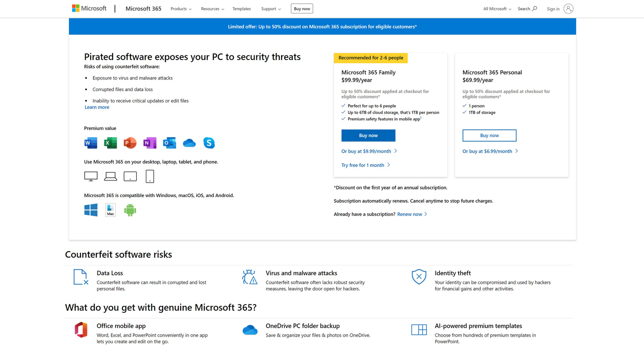Buy Microsoft 365 Family now
The width and height of the screenshot is (644, 362).
pos(368,136)
